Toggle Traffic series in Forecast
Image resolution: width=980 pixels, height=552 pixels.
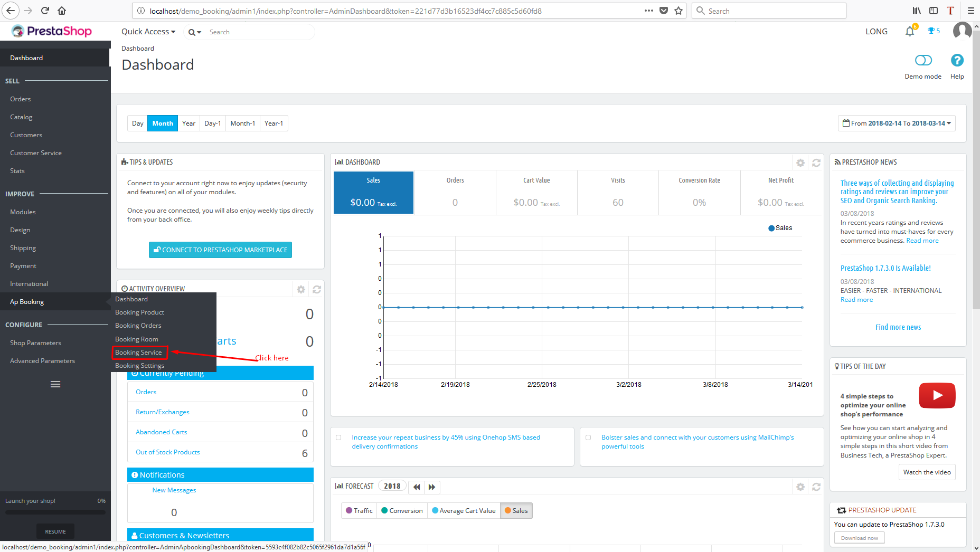pyautogui.click(x=360, y=510)
